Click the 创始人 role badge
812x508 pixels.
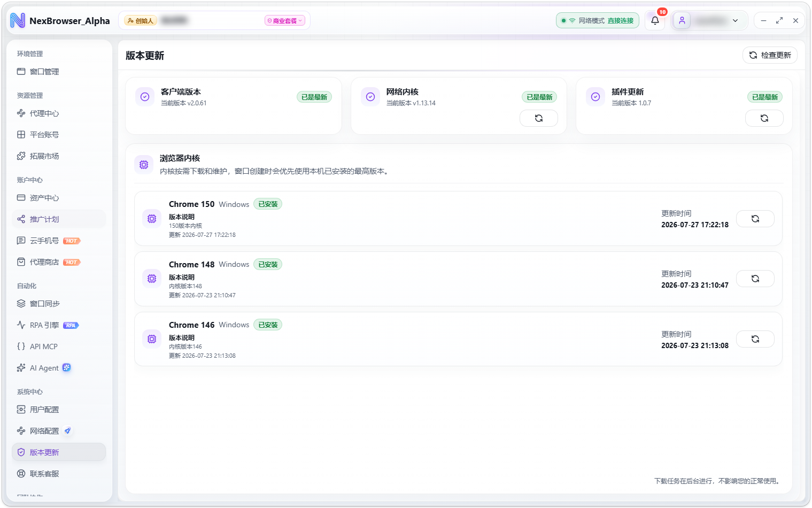[x=141, y=21]
